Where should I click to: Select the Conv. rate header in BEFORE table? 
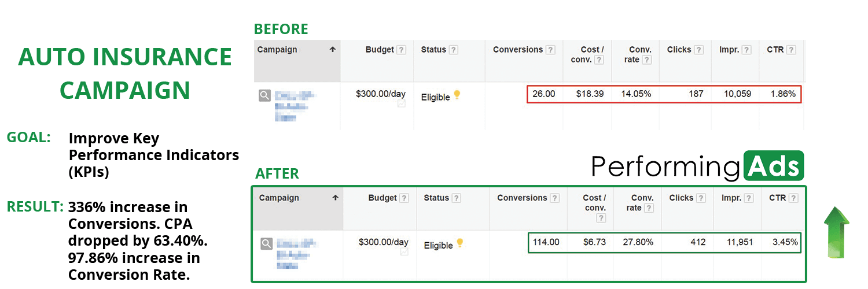click(x=641, y=54)
